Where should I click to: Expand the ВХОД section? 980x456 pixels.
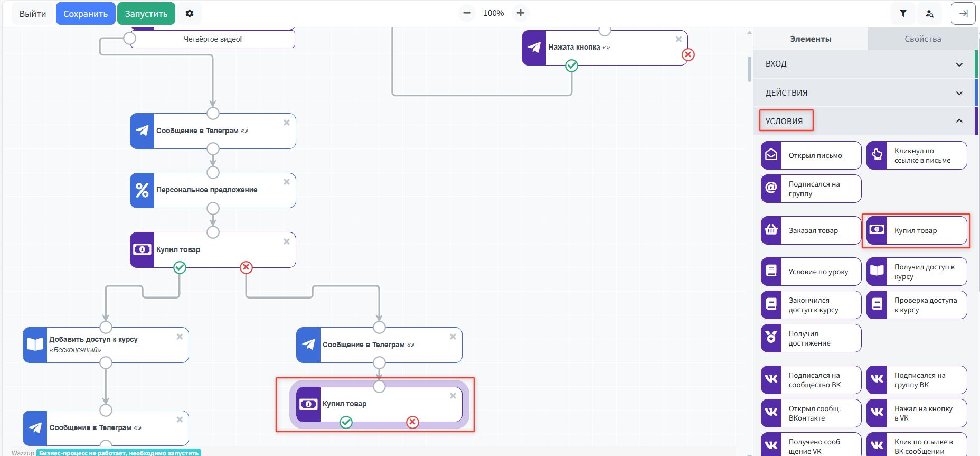959,64
